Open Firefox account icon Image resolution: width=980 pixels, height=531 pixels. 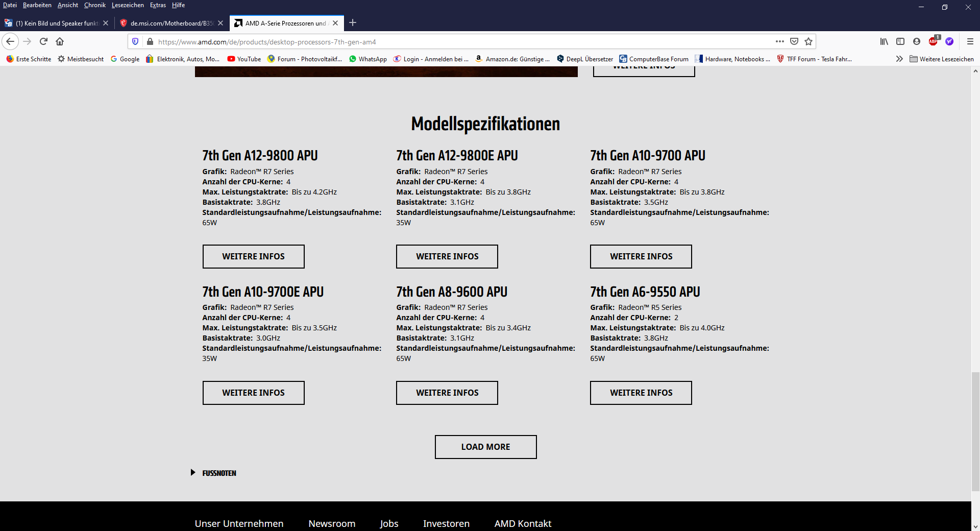coord(917,41)
